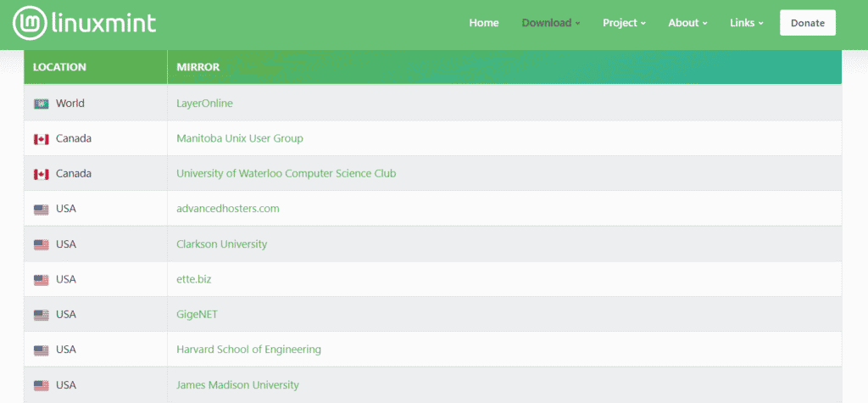This screenshot has height=403, width=868.
Task: Click the USA flag in the GigeNET row
Action: [41, 315]
